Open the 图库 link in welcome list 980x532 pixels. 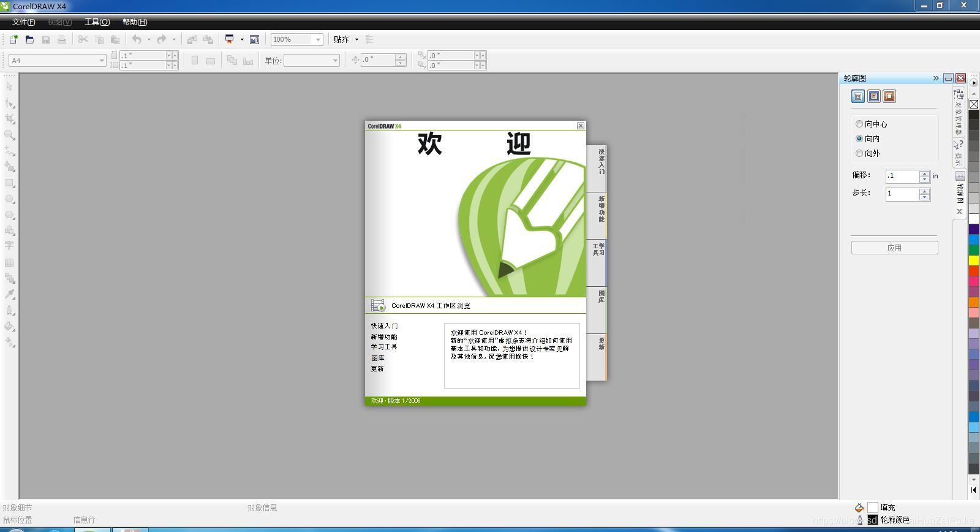[x=378, y=358]
